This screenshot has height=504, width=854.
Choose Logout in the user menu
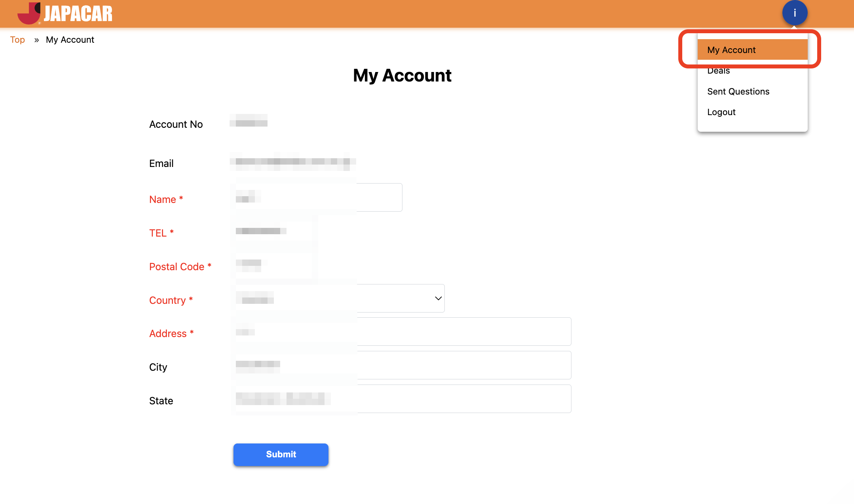721,112
